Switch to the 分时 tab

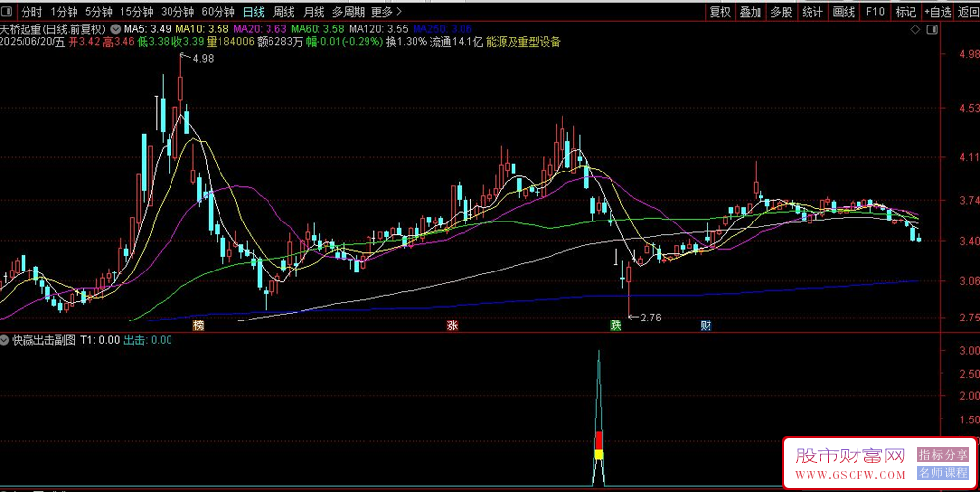[x=31, y=11]
